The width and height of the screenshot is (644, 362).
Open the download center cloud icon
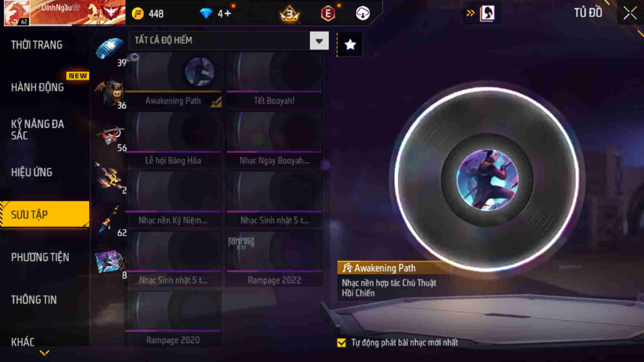(x=362, y=13)
